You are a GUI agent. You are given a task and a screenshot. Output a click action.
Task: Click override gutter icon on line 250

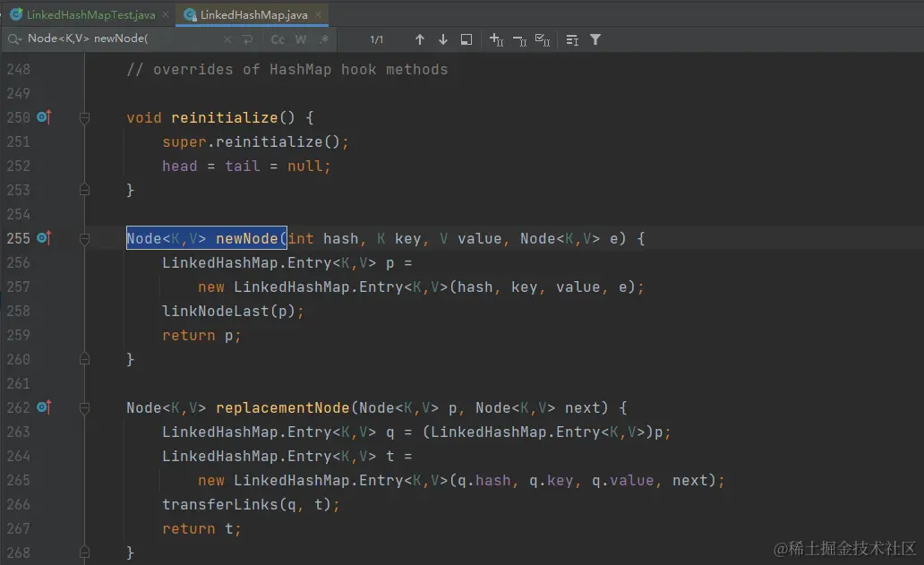44,117
